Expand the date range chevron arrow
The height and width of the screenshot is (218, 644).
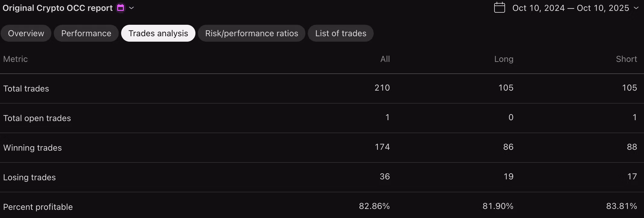(x=636, y=8)
